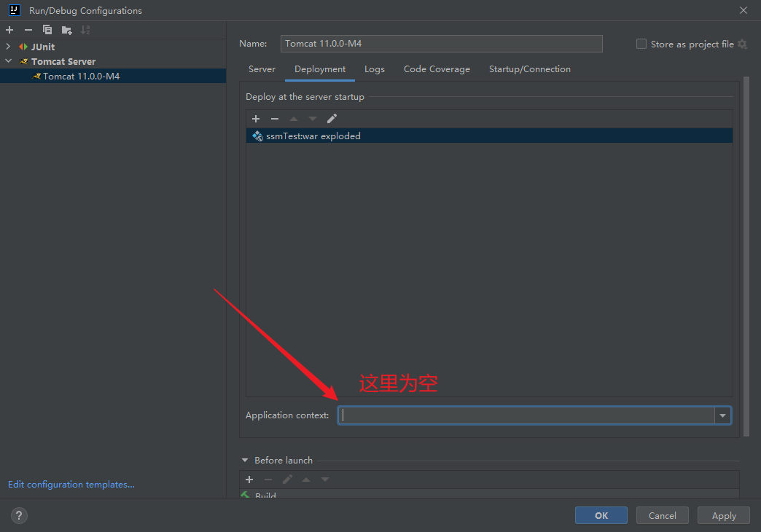Copy the selected configuration
The image size is (761, 532).
point(47,30)
